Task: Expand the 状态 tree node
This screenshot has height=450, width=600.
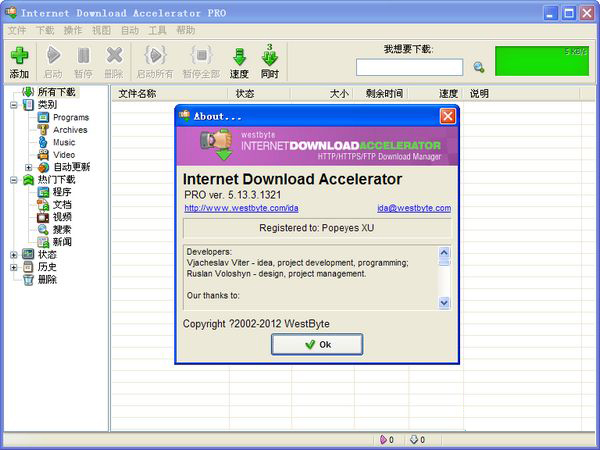Action: (x=14, y=254)
